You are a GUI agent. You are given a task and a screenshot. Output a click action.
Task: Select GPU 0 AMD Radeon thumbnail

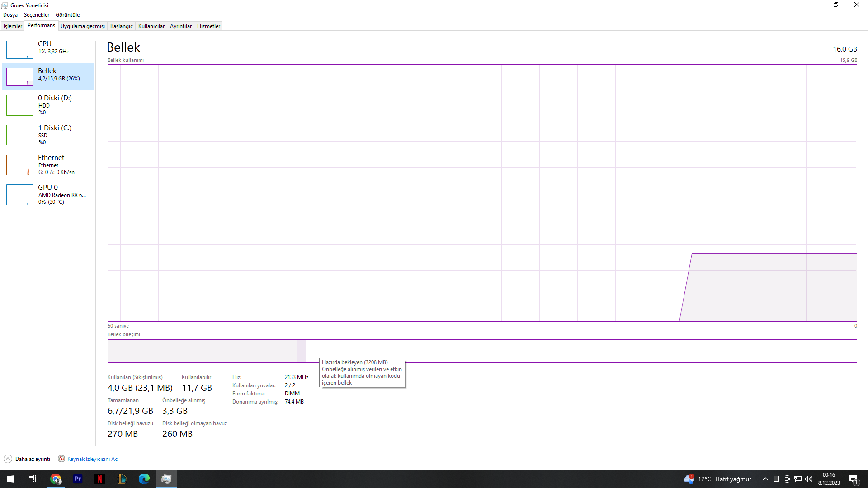pyautogui.click(x=20, y=195)
